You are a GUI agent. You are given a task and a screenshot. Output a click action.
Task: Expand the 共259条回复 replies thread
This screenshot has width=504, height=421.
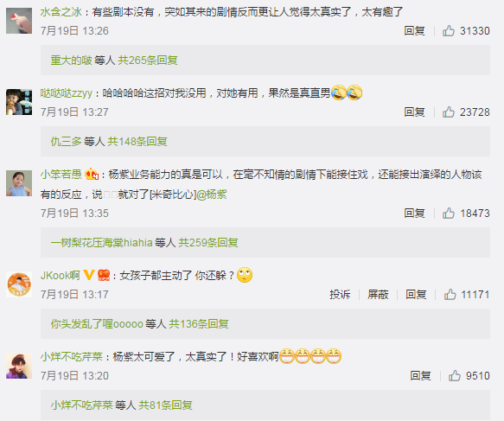pos(208,242)
